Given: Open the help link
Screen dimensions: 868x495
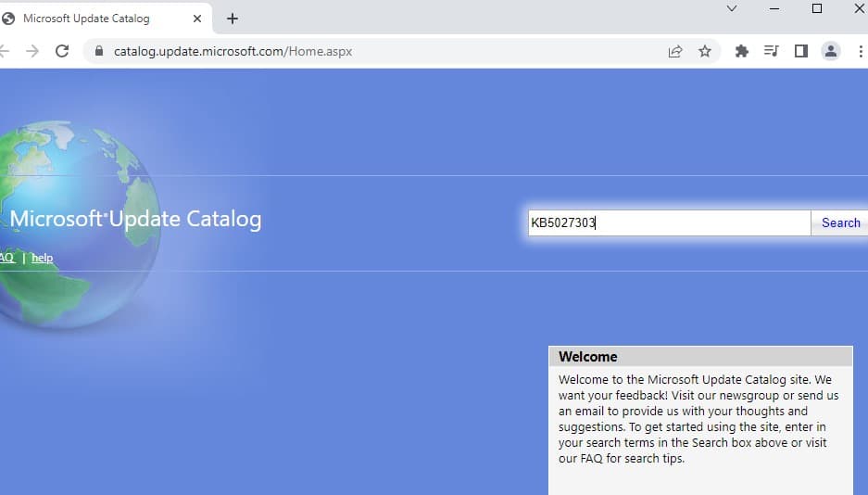Looking at the screenshot, I should (42, 258).
